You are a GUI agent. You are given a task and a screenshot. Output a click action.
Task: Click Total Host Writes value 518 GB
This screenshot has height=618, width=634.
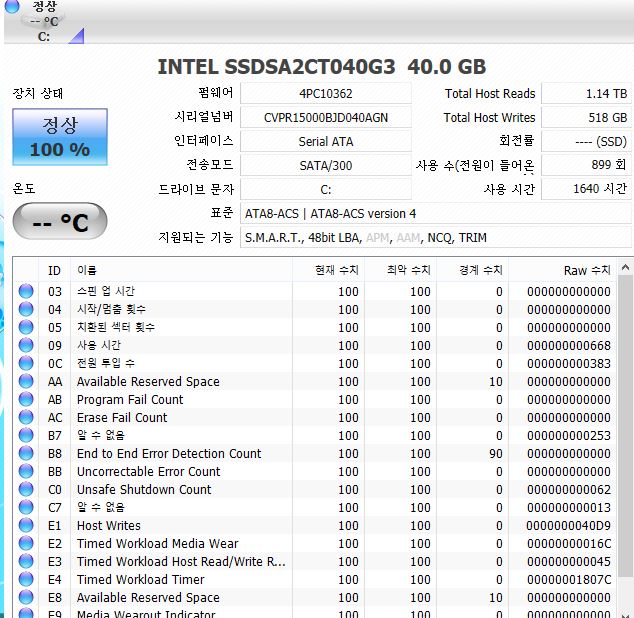coord(586,117)
